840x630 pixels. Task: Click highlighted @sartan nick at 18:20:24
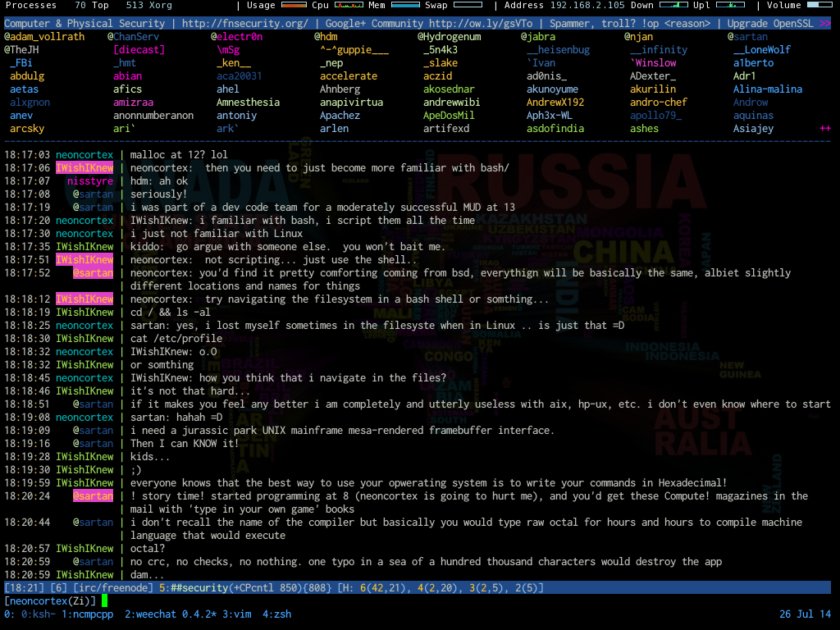[x=94, y=496]
